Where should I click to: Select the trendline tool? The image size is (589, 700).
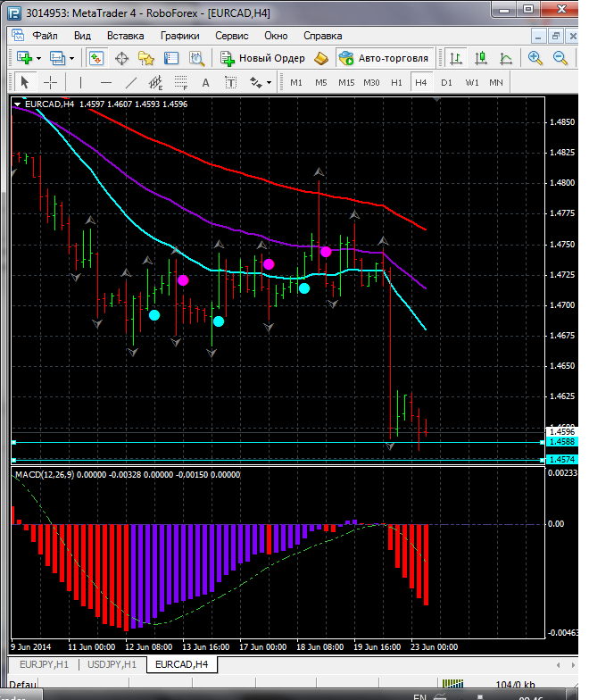click(x=130, y=82)
